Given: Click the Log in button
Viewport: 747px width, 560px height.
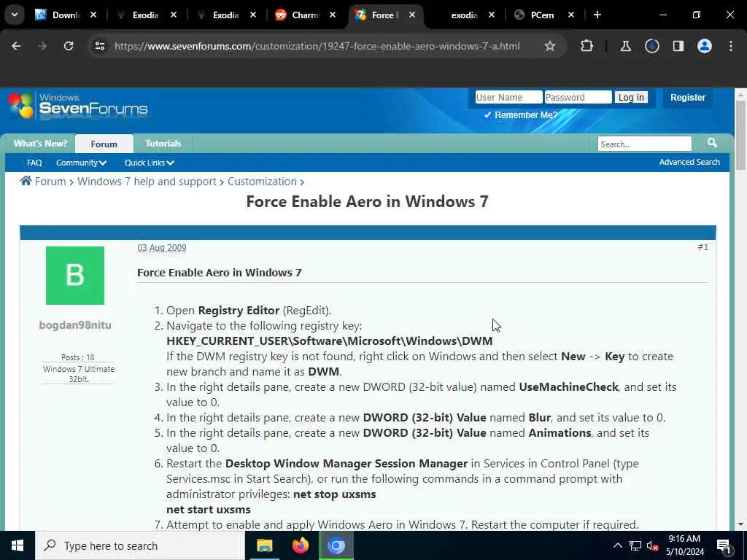Looking at the screenshot, I should tap(631, 97).
